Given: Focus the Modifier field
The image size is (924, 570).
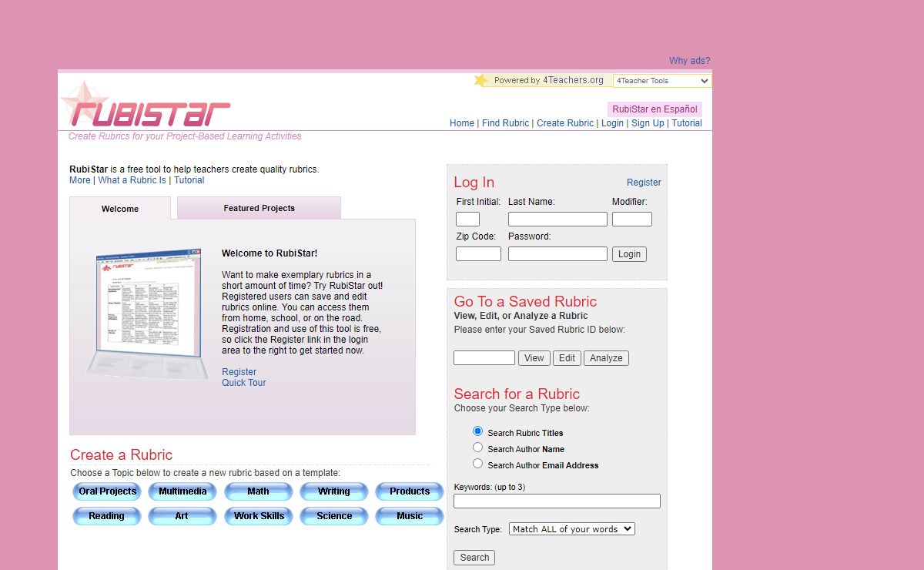Looking at the screenshot, I should pos(632,220).
